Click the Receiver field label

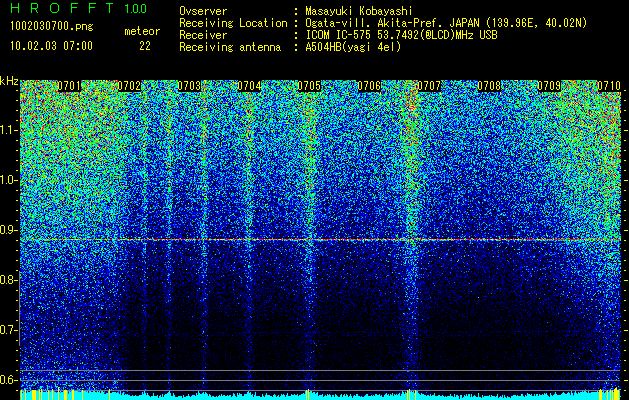pos(203,35)
